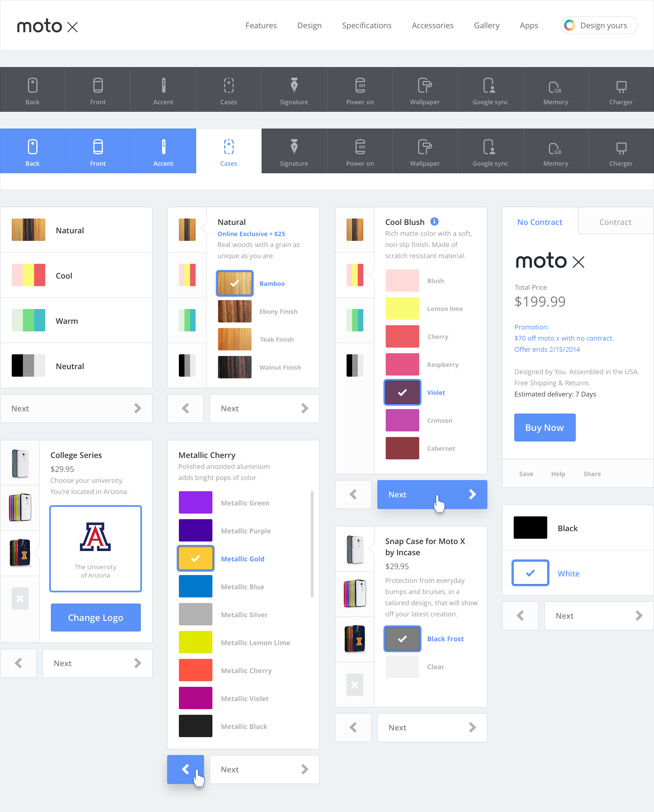Go back using the arrow beside the blue Next

tap(353, 495)
